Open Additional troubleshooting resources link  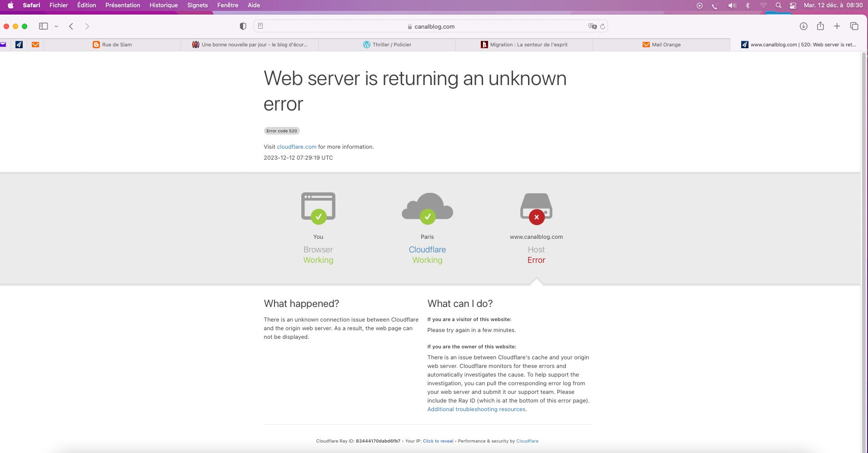coord(476,409)
